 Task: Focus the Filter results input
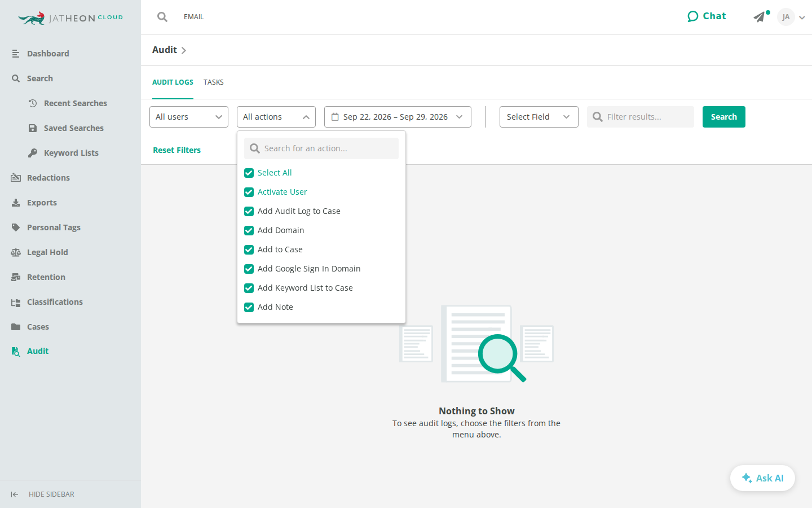point(641,117)
